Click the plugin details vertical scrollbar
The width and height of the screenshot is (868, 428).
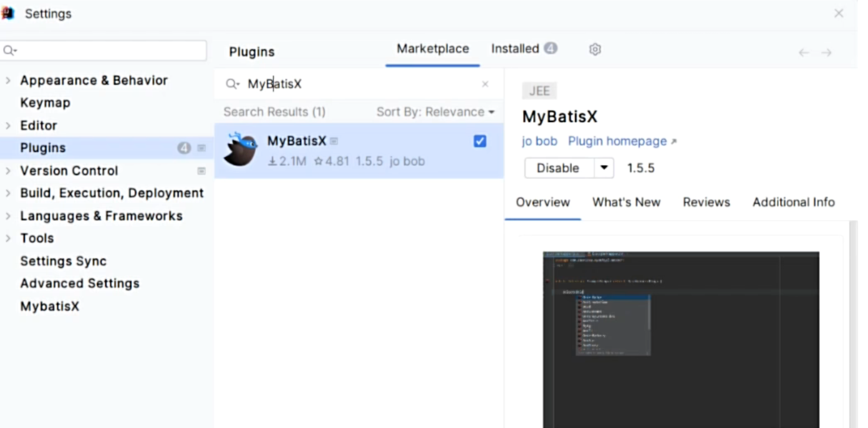pos(854,324)
